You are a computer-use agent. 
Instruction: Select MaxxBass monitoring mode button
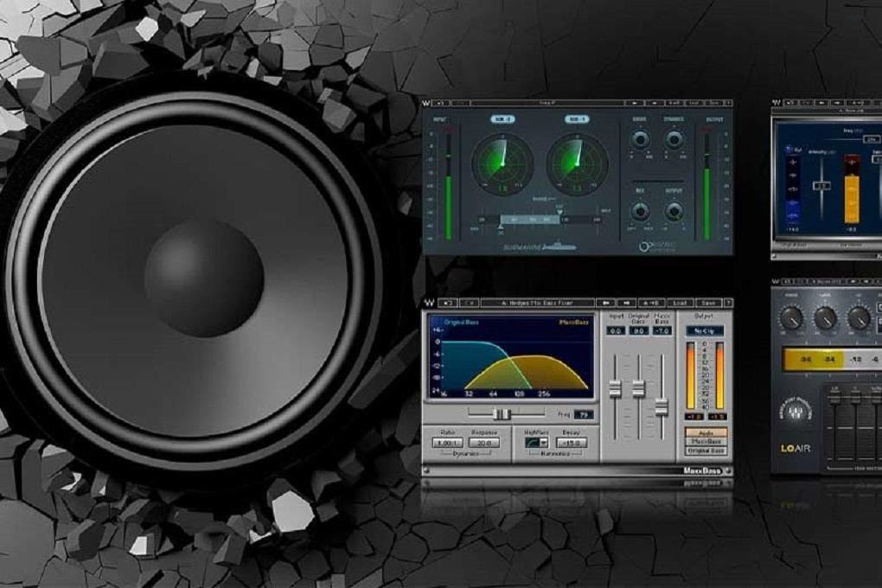tap(706, 441)
